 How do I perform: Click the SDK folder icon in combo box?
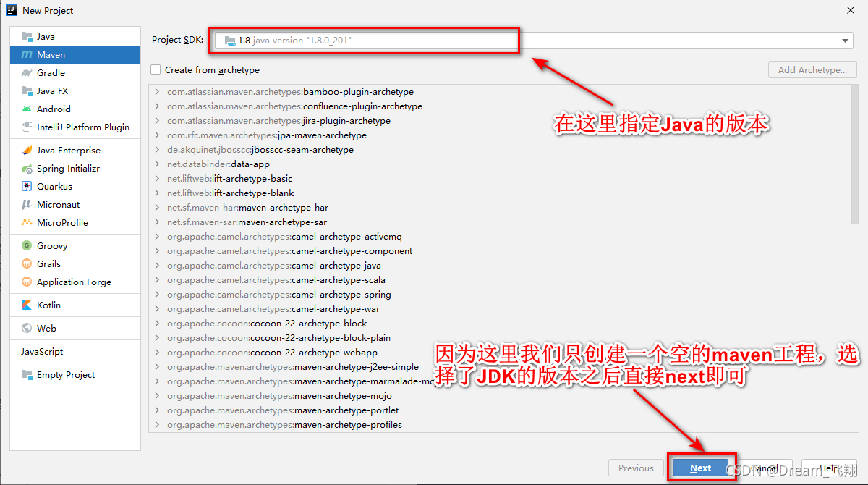[229, 41]
